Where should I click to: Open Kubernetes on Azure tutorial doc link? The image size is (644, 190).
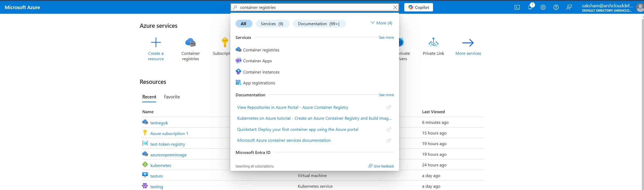coord(314,118)
